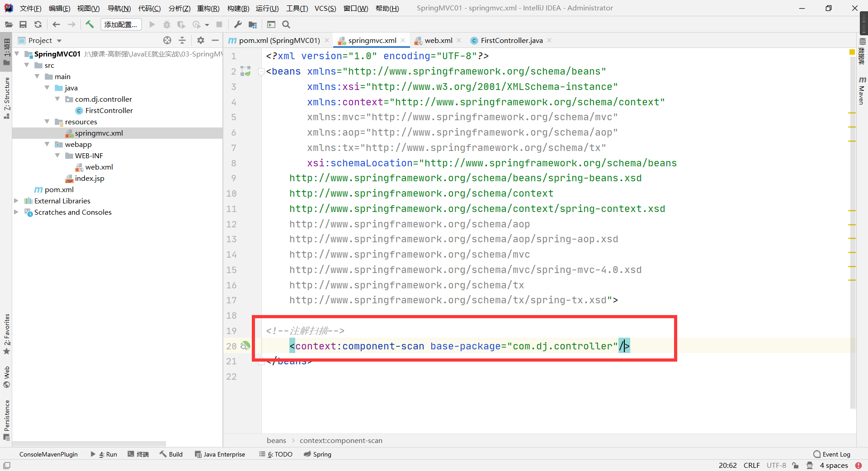Click the Search Everywhere magnifier icon

point(286,24)
